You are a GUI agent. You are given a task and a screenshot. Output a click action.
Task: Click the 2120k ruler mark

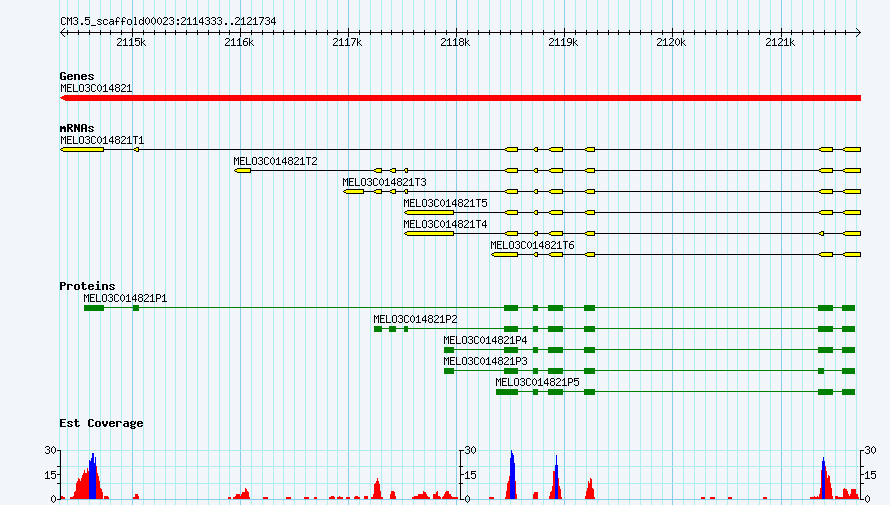tap(671, 43)
